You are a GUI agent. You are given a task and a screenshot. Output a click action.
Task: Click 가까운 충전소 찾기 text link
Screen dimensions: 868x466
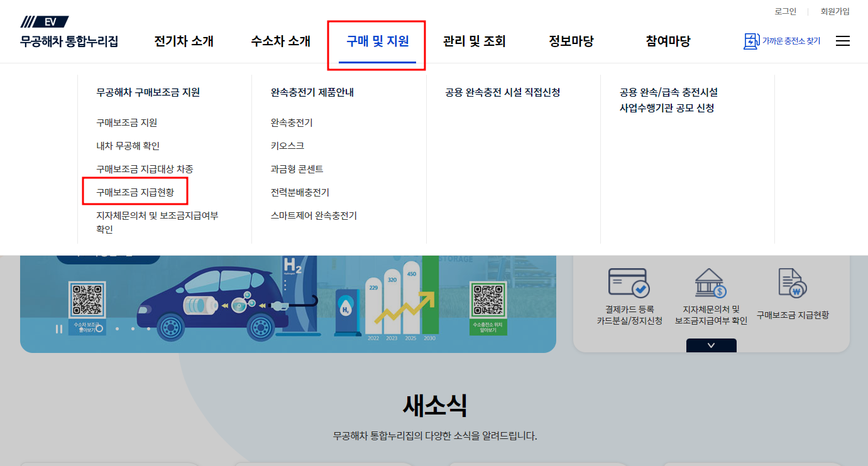pyautogui.click(x=791, y=41)
